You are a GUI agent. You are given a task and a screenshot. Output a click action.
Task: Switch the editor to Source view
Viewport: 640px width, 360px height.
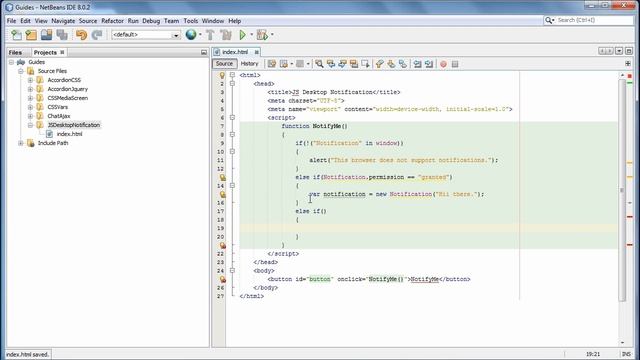[x=224, y=64]
